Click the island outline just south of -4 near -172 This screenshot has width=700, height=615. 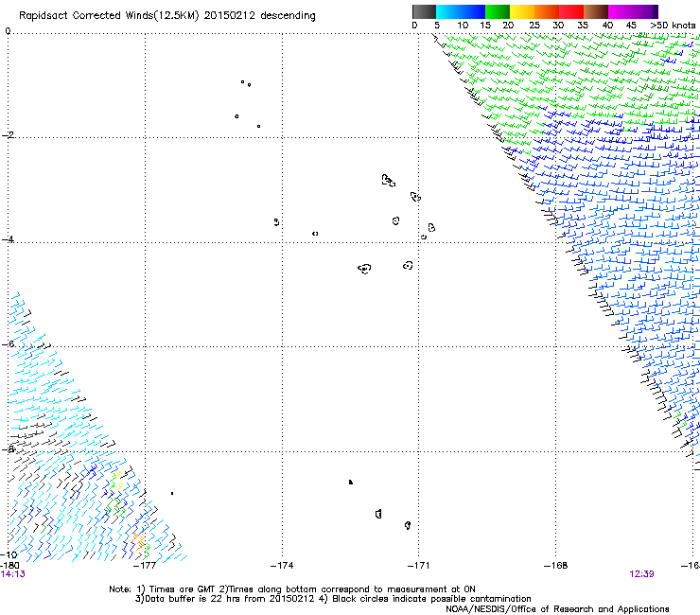(x=365, y=269)
